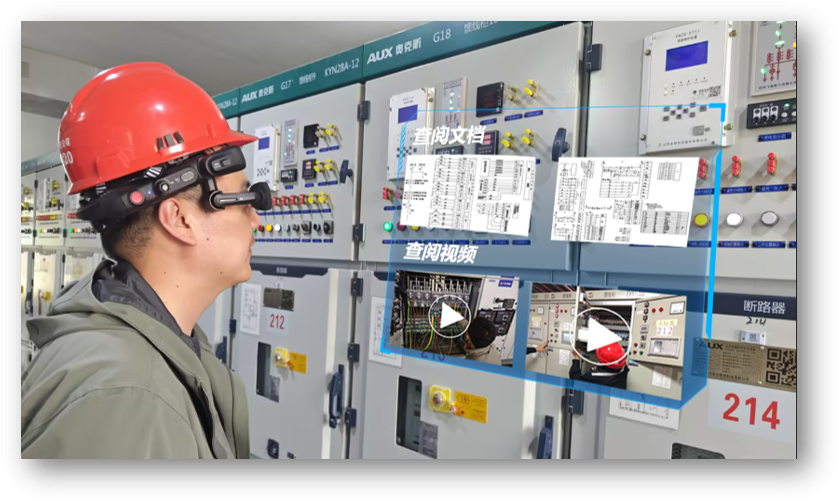Click the 断路器 nameplate
Image resolution: width=839 pixels, height=501 pixels.
pyautogui.click(x=766, y=307)
